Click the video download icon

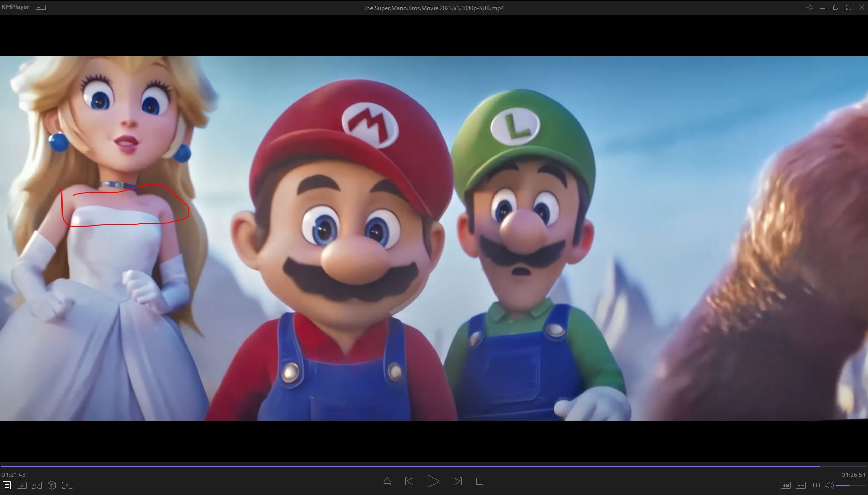[x=22, y=485]
